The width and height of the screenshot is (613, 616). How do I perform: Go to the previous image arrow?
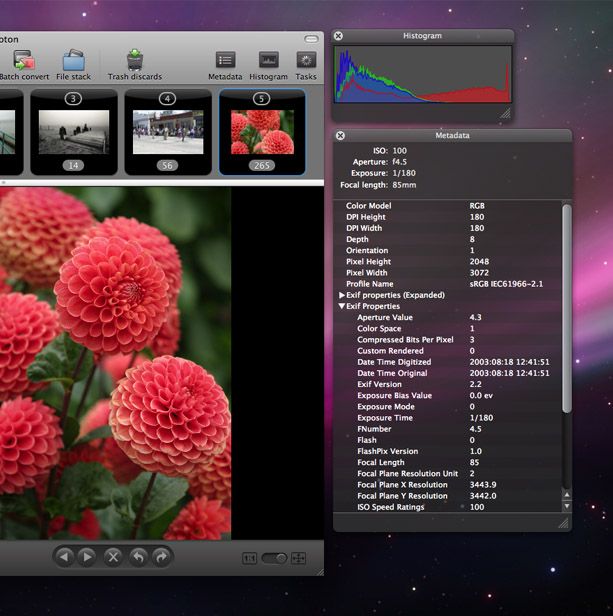click(x=65, y=557)
